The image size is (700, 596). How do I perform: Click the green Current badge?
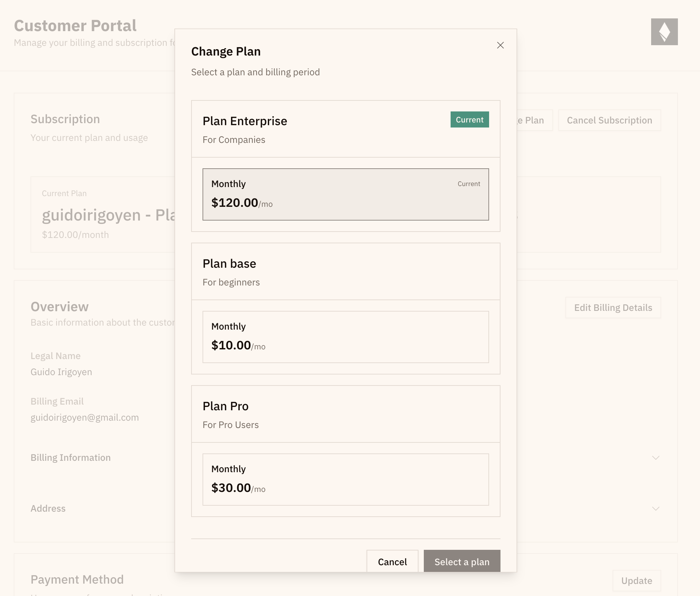469,119
